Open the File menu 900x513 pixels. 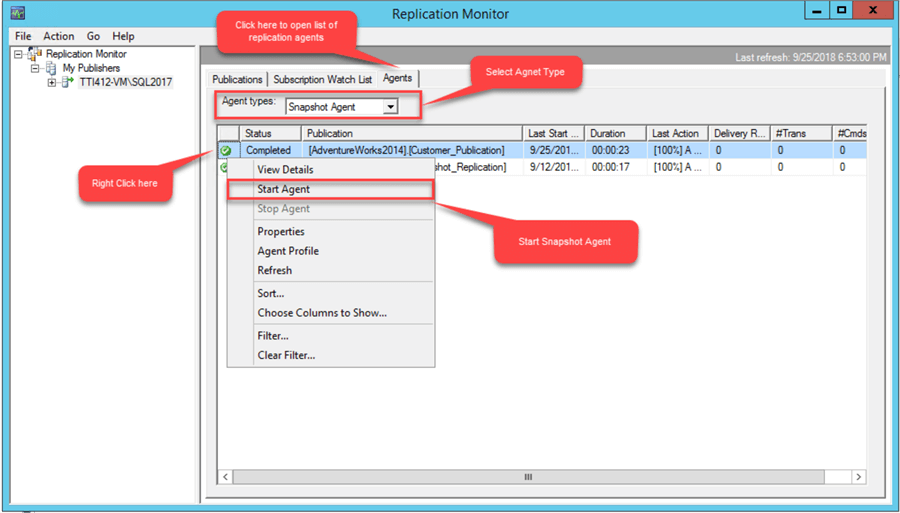click(23, 36)
